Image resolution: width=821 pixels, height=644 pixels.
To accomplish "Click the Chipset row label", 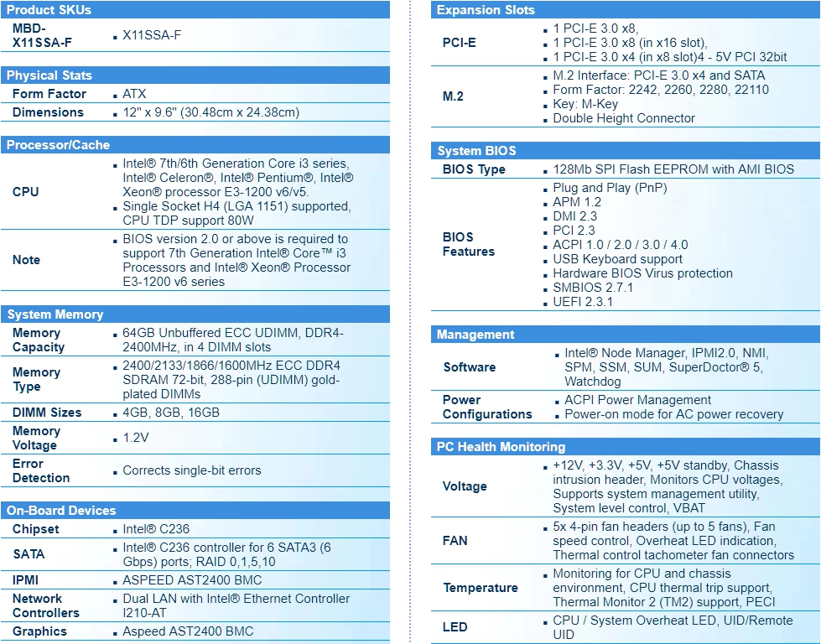I will tap(36, 529).
